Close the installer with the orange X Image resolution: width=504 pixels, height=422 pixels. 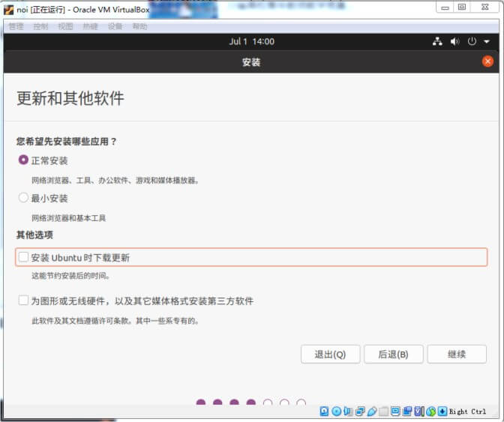pyautogui.click(x=487, y=61)
